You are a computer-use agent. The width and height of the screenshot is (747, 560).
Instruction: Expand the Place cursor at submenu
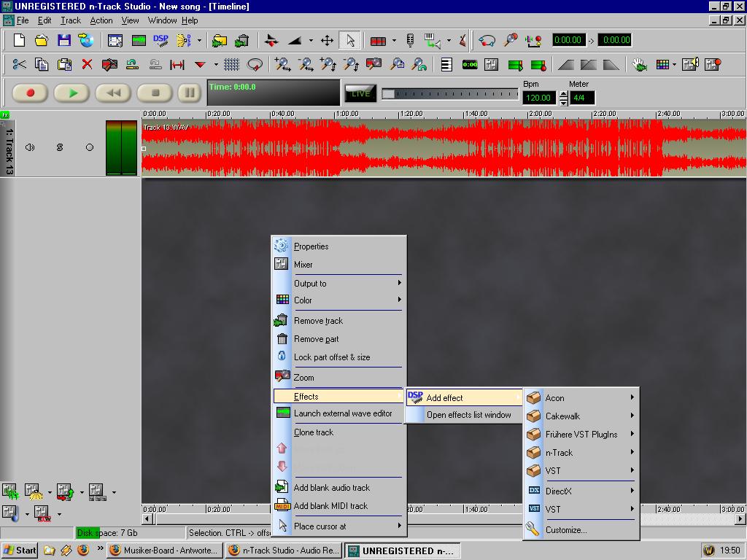pos(338,526)
